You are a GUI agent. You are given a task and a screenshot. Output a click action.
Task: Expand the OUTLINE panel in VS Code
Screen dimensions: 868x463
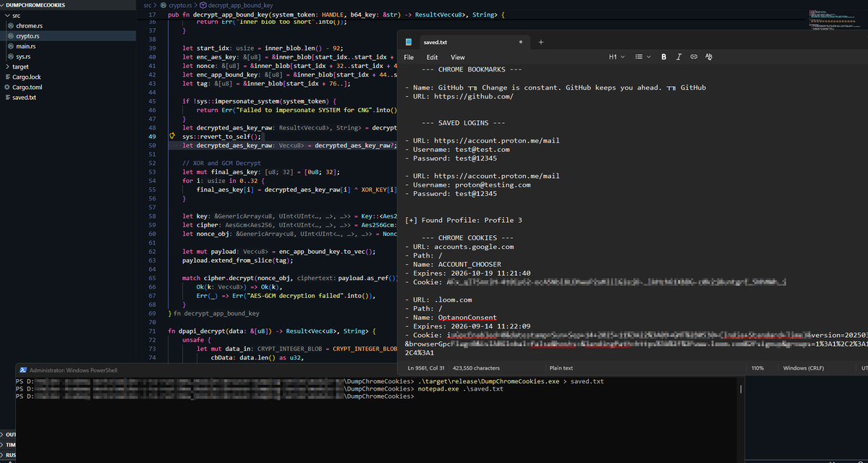(9, 433)
